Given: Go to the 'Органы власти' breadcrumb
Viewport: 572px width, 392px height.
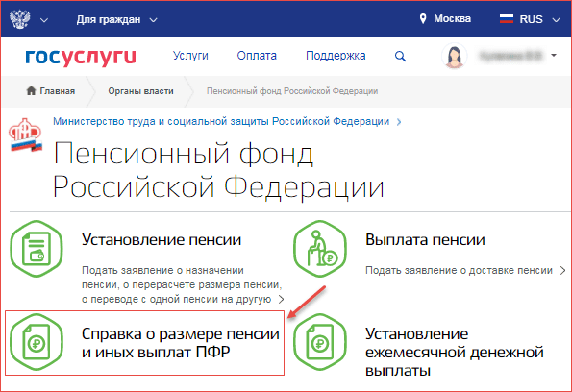Looking at the screenshot, I should point(140,91).
